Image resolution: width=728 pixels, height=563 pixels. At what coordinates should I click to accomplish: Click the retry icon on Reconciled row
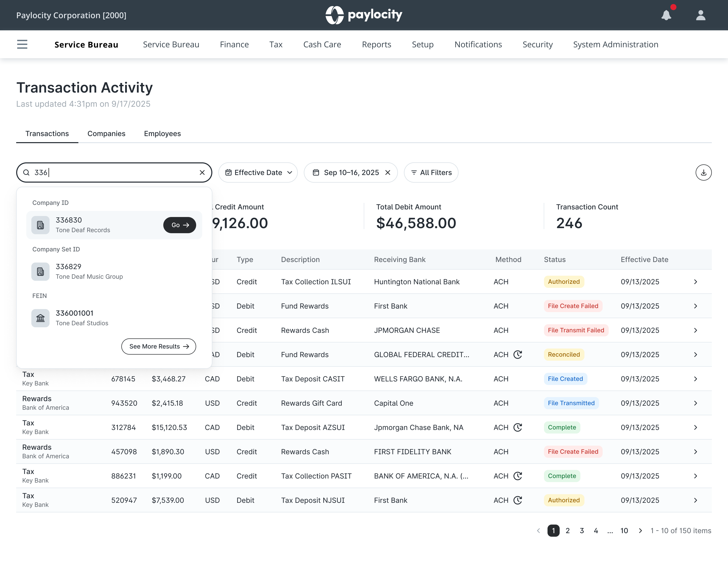[x=517, y=355]
